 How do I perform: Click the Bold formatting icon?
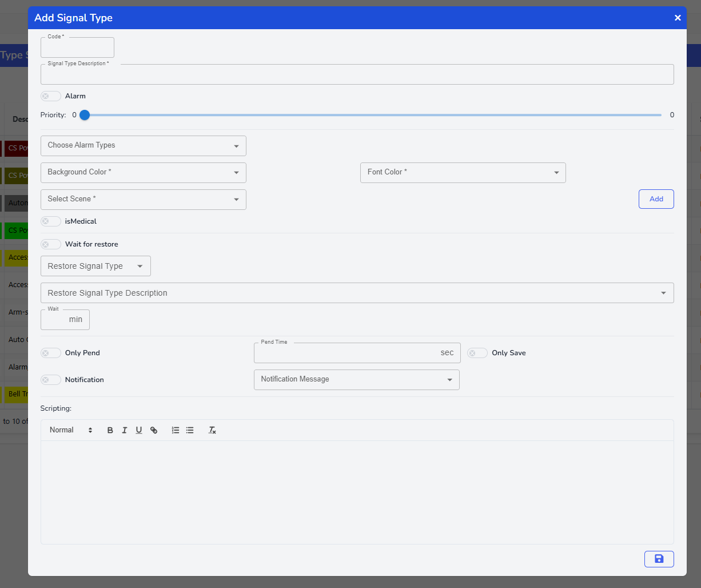pos(110,430)
